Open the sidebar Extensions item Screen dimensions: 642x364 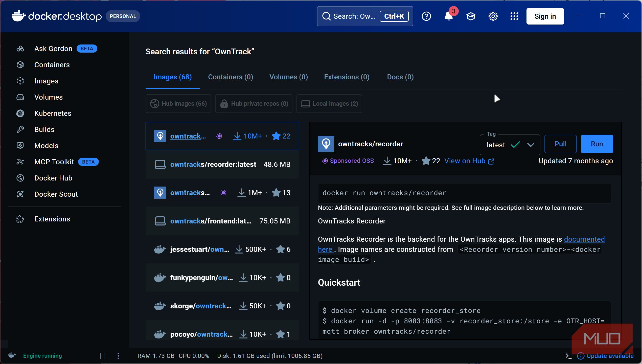point(52,219)
